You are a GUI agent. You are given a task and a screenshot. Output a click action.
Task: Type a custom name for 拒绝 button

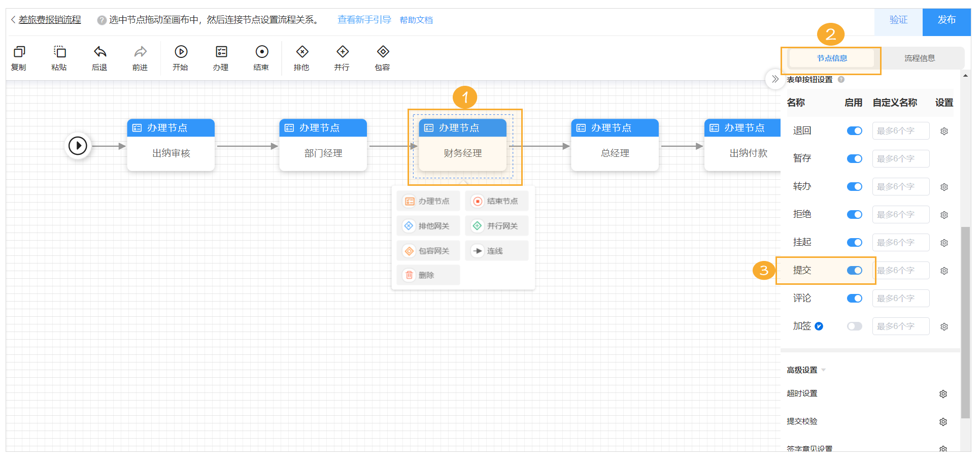[901, 214]
